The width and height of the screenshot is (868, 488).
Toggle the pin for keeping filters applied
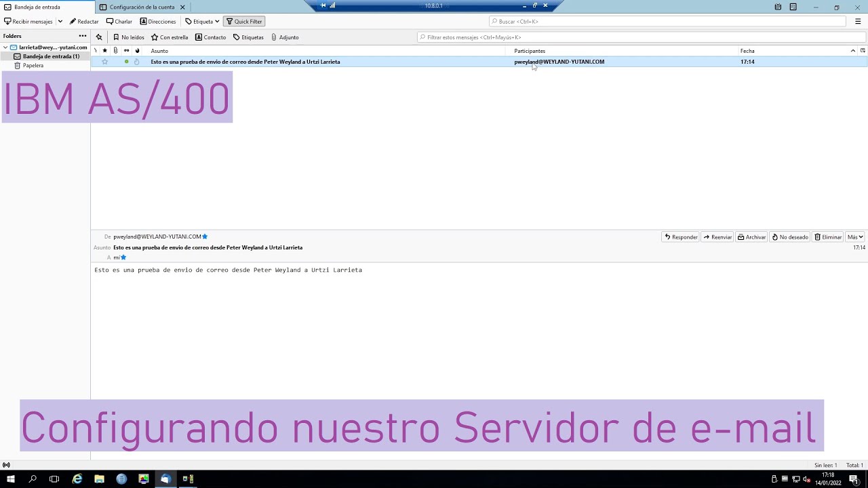tap(99, 37)
